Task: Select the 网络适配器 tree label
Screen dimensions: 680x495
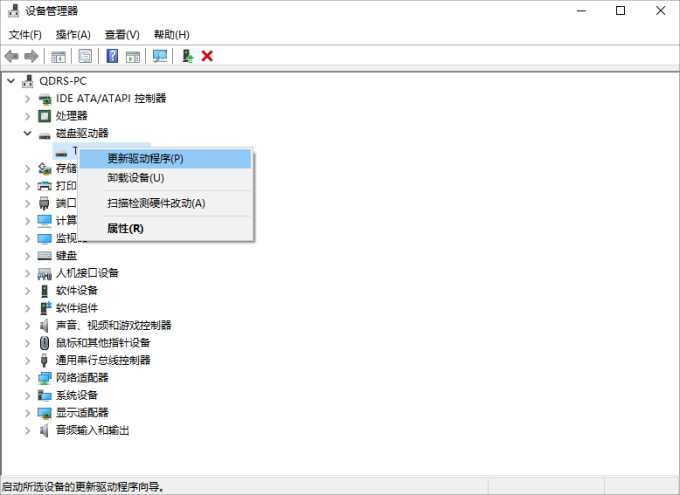Action: coord(82,378)
